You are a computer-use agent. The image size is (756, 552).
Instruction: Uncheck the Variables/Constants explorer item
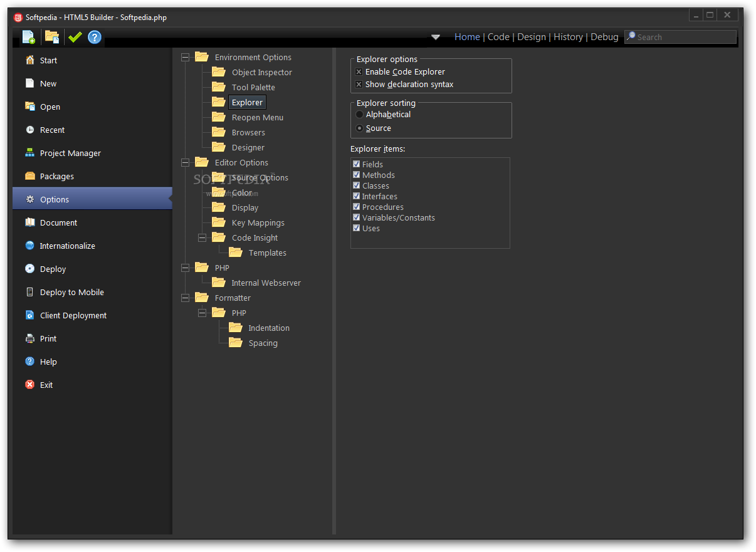[357, 217]
